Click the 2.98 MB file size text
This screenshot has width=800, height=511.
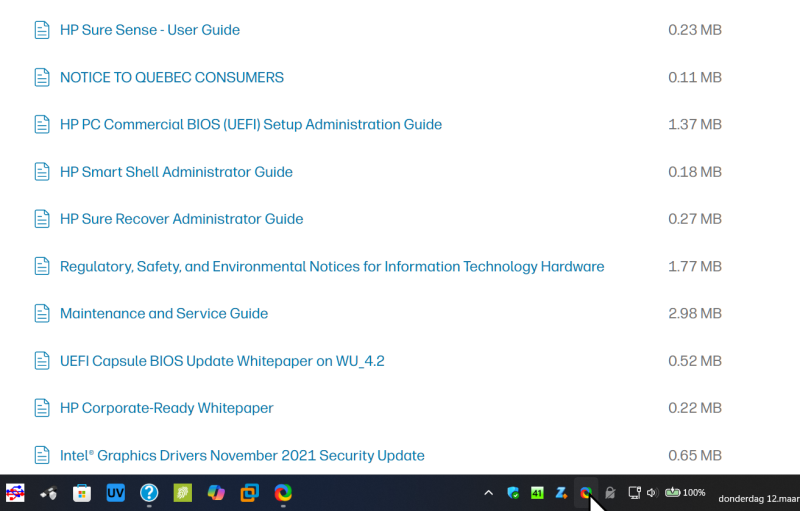click(x=695, y=314)
